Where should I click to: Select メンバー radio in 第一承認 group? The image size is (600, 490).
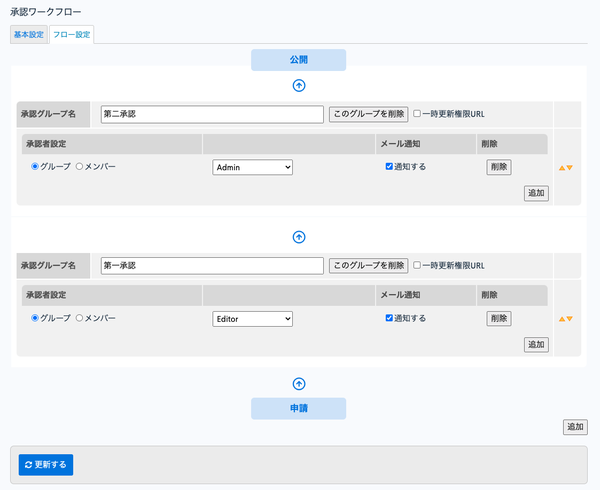click(x=79, y=318)
